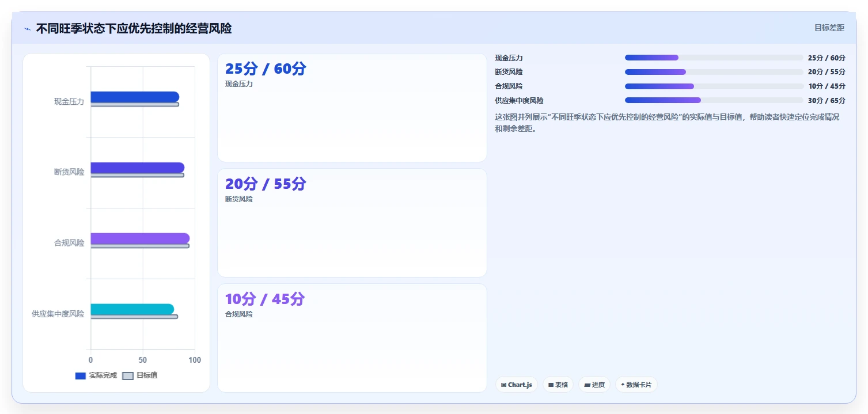Click the 供应集中度风险 chart axis label
This screenshot has width=868, height=414.
click(58, 314)
